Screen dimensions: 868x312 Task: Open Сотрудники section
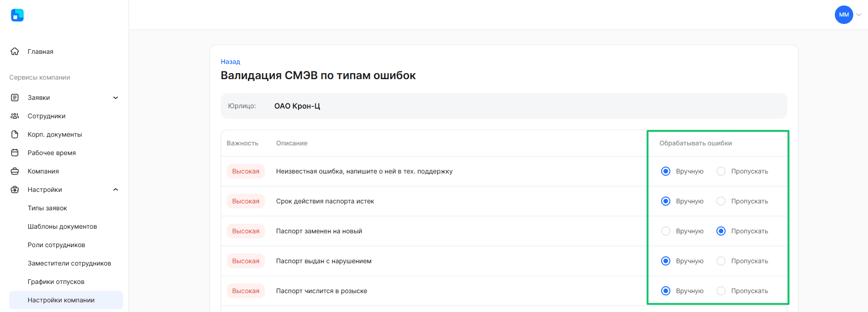[x=47, y=116]
